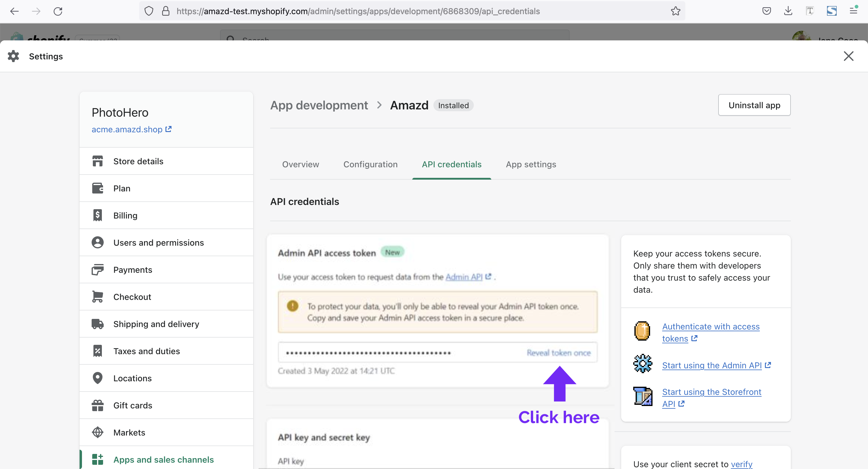This screenshot has height=469, width=868.
Task: Click the Taxes and duties percent icon
Action: [97, 351]
